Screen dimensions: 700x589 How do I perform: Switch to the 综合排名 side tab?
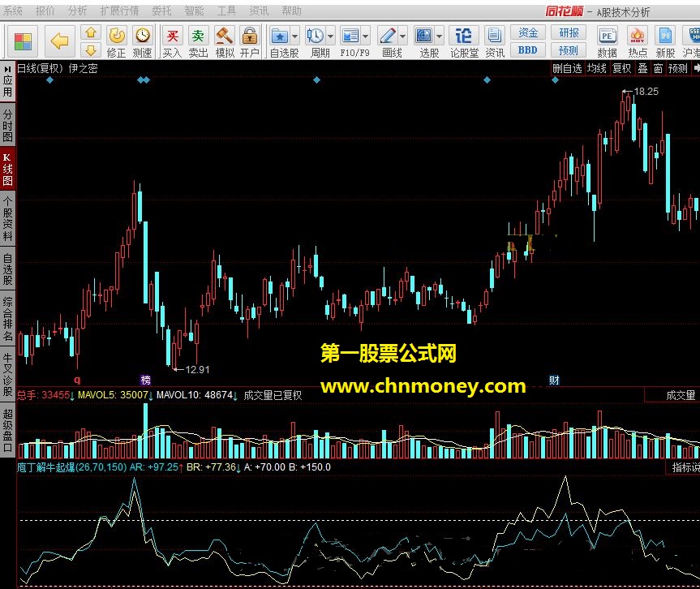point(7,318)
